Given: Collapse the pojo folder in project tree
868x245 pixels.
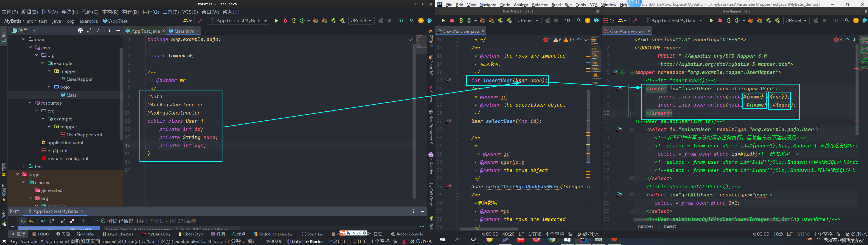Looking at the screenshot, I should (x=49, y=87).
